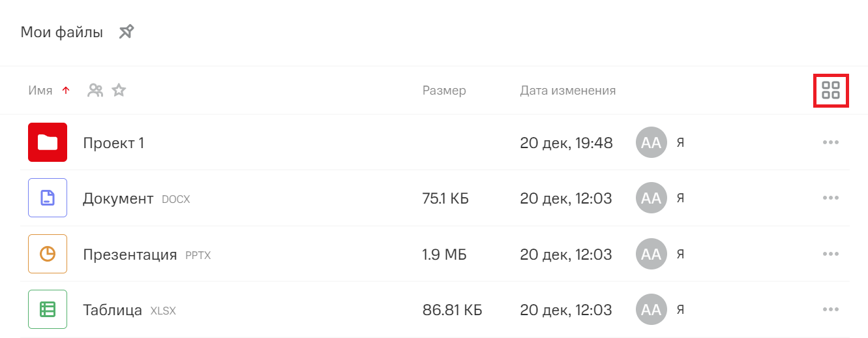Click the Мои файлы heading
This screenshot has height=338, width=868.
coord(62,32)
